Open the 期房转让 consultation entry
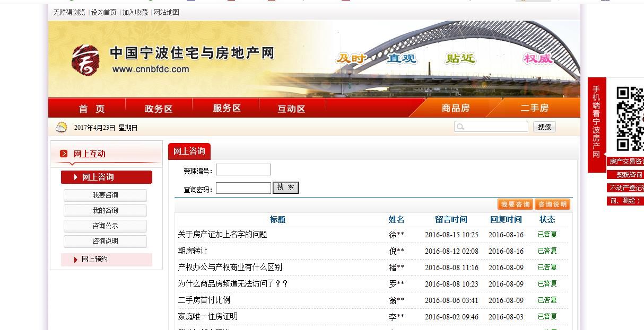The width and height of the screenshot is (644, 330). coord(193,251)
